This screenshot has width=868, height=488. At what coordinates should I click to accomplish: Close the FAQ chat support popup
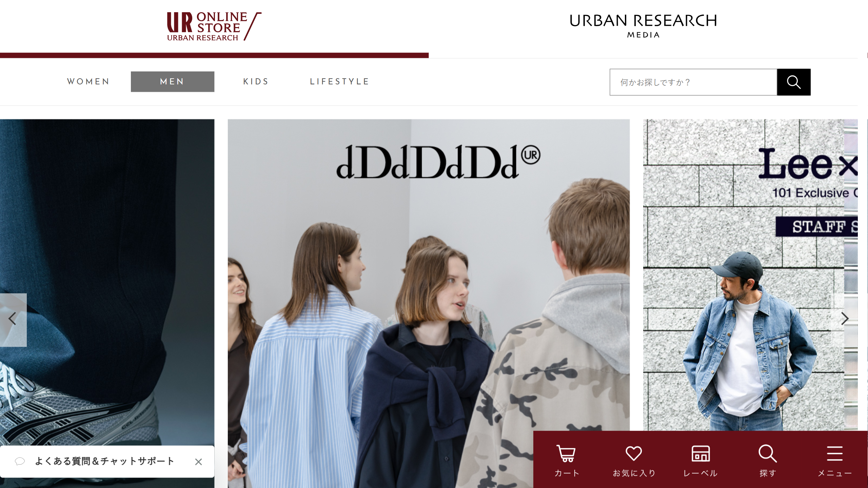pyautogui.click(x=199, y=462)
